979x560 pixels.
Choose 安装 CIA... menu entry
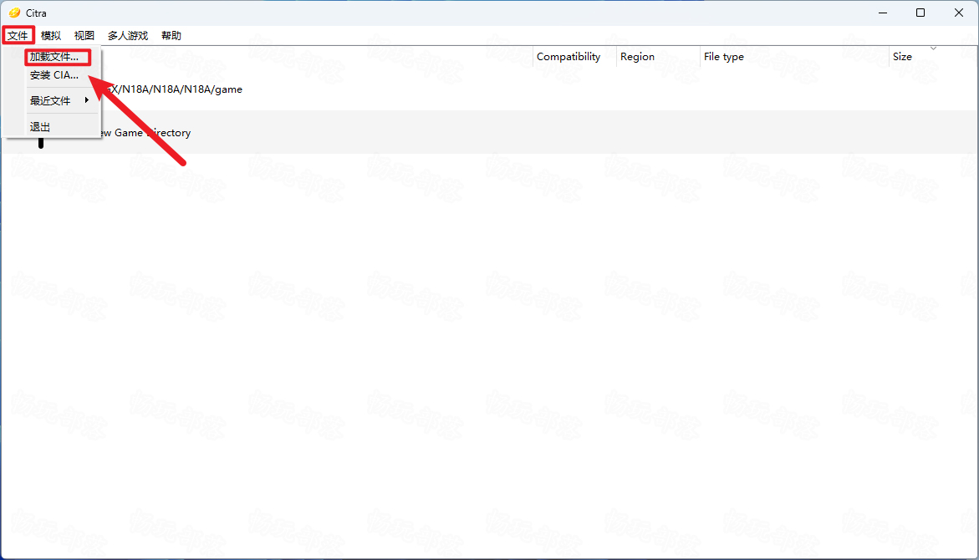click(54, 75)
